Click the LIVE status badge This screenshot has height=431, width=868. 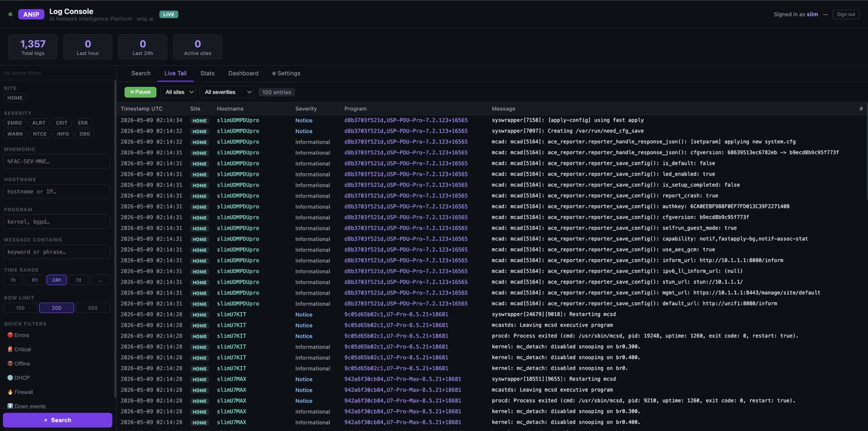pos(168,14)
